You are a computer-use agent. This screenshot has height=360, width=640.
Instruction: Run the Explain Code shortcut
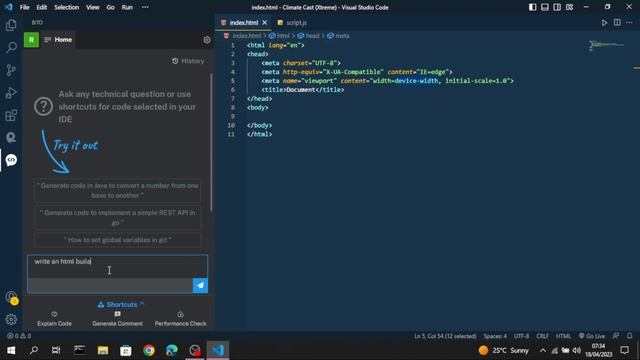54,319
